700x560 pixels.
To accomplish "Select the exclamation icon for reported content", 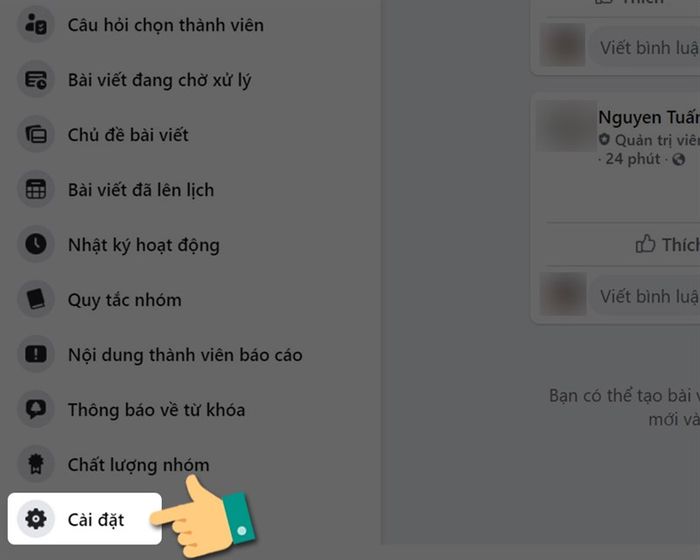I will click(36, 354).
